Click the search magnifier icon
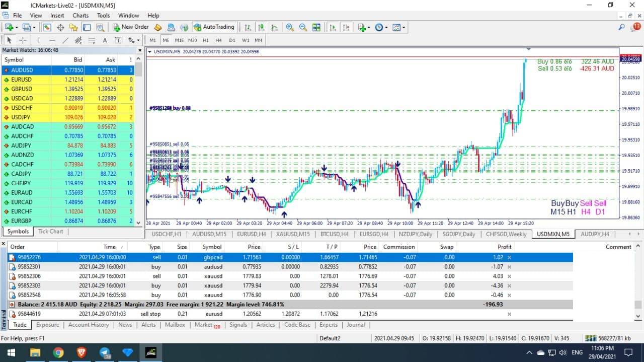Screen dimensions: 644x362 click(x=622, y=27)
